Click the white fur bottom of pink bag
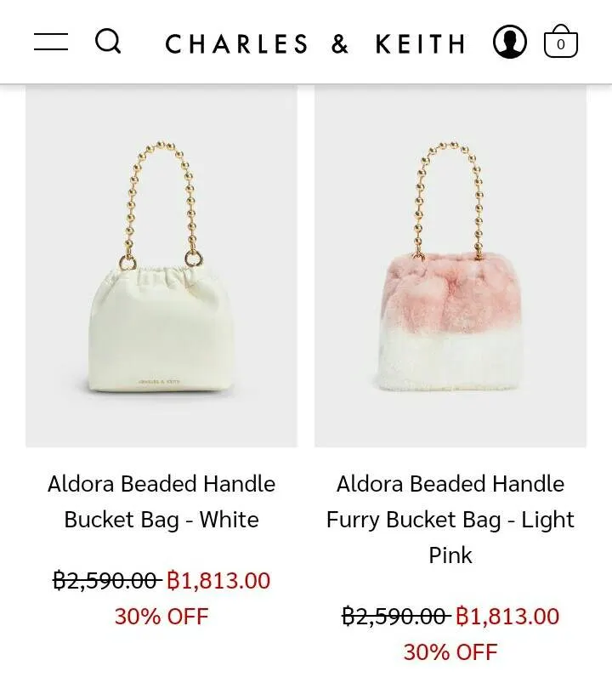Viewport: 612px width, 700px height. pyautogui.click(x=450, y=361)
